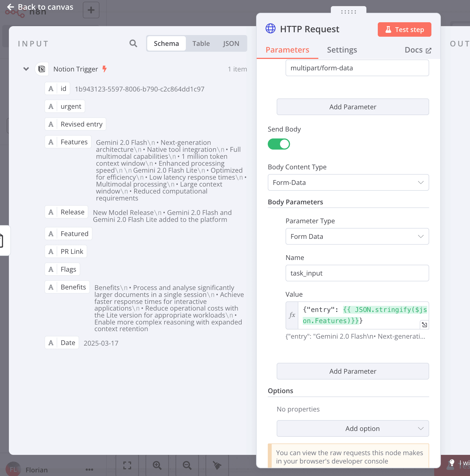Click the date value 2025-03-17

click(101, 343)
